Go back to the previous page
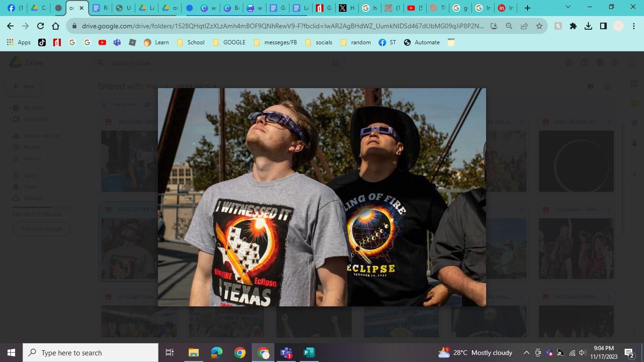644x362 pixels. point(10,26)
